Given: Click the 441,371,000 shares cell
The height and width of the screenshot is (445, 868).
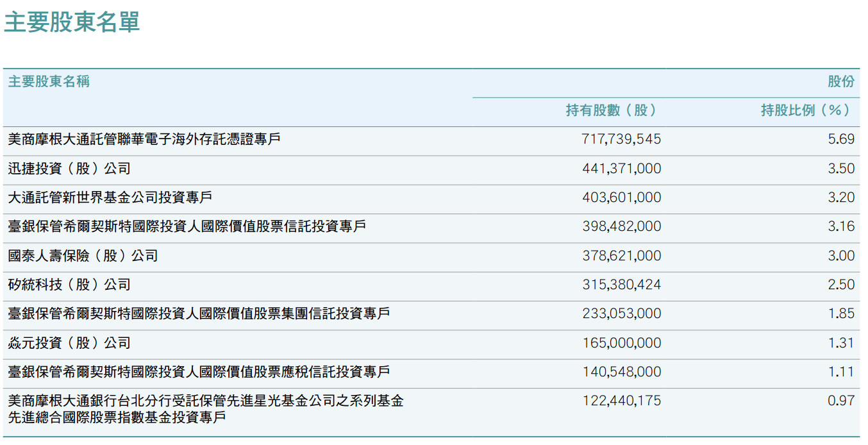Looking at the screenshot, I should [x=621, y=169].
